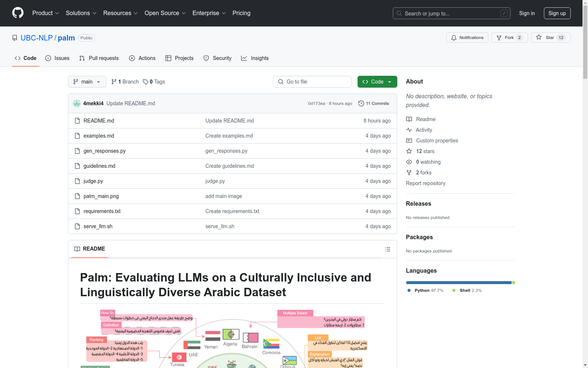Open the 'add main image' commit message
Screen dimensions: 588x368
(224, 196)
